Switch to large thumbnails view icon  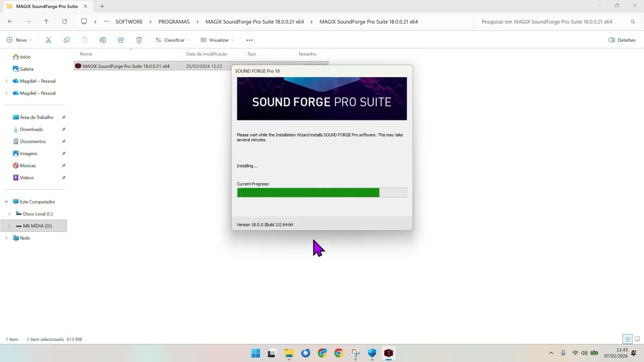click(x=637, y=339)
